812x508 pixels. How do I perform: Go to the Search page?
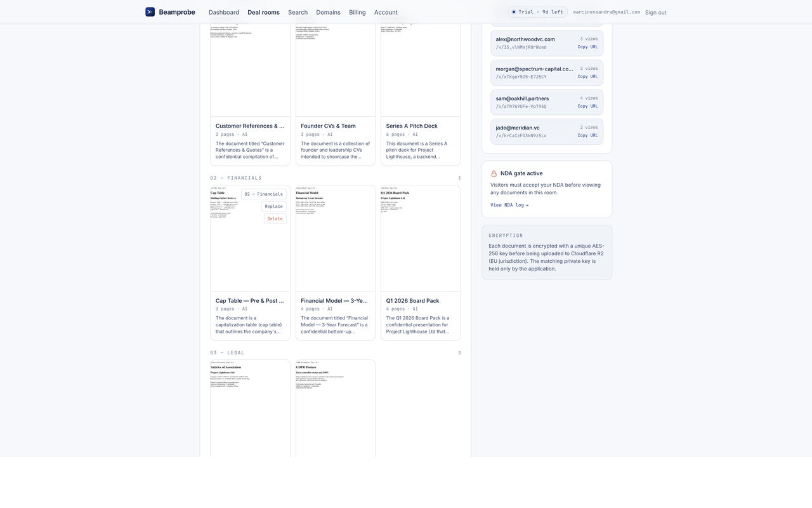click(x=298, y=12)
